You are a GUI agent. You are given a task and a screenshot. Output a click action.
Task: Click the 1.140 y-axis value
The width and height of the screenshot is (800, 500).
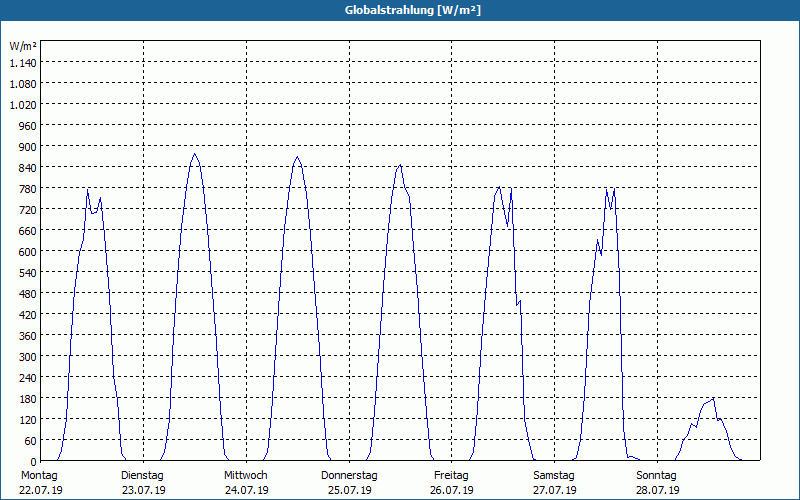[x=23, y=63]
